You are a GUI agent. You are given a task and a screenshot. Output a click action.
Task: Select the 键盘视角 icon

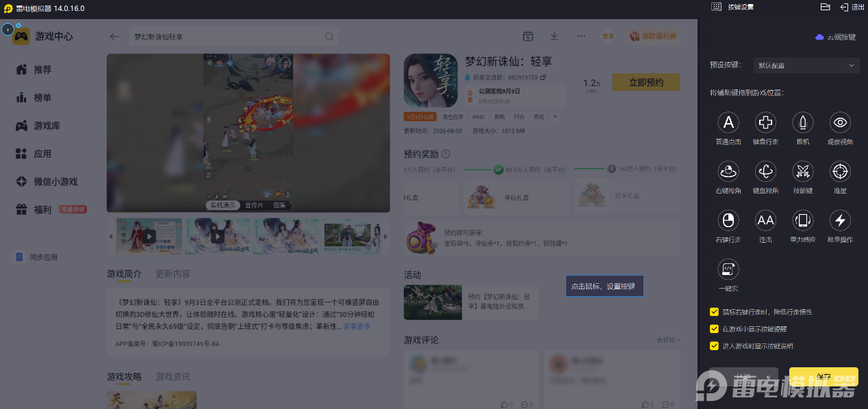point(765,171)
